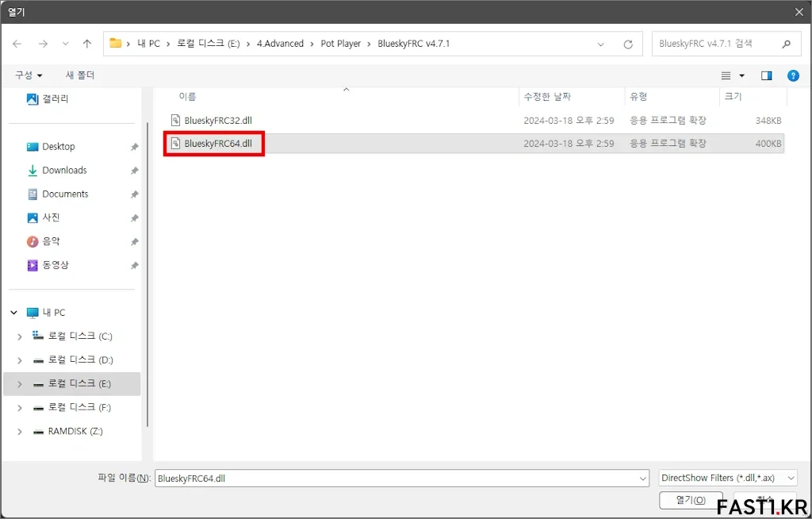Click navigation pane scrollbar
This screenshot has height=519, width=812.
click(x=147, y=274)
